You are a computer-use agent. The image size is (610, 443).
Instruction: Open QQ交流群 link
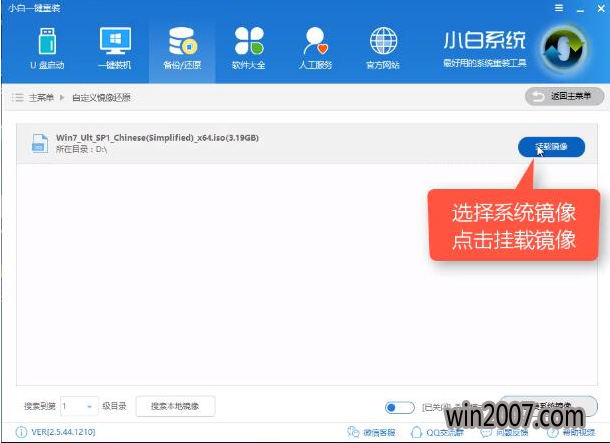438,432
